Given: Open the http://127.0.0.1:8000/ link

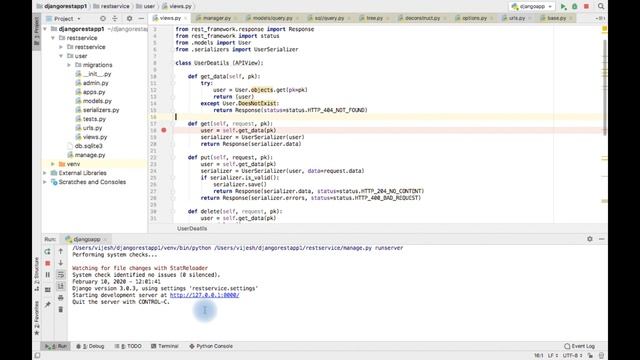Looking at the screenshot, I should tap(204, 295).
